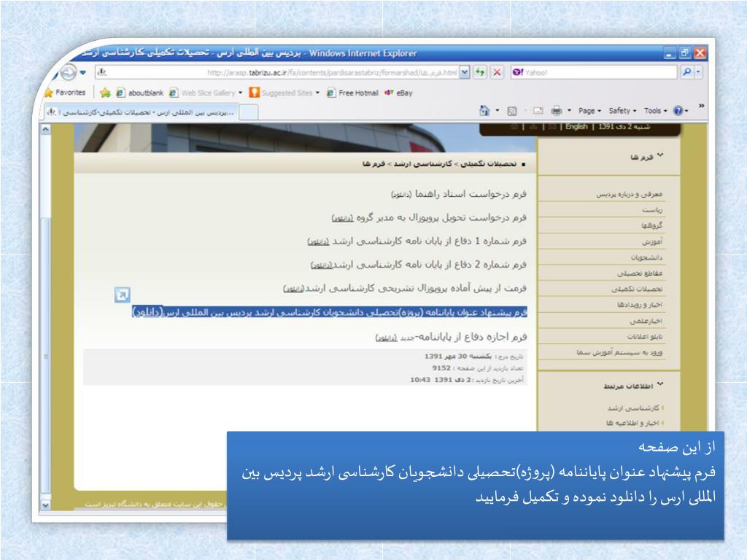Open the معرفی و درباره پردیس menu item
Viewport: 747px width, 560px height.
pyautogui.click(x=629, y=194)
